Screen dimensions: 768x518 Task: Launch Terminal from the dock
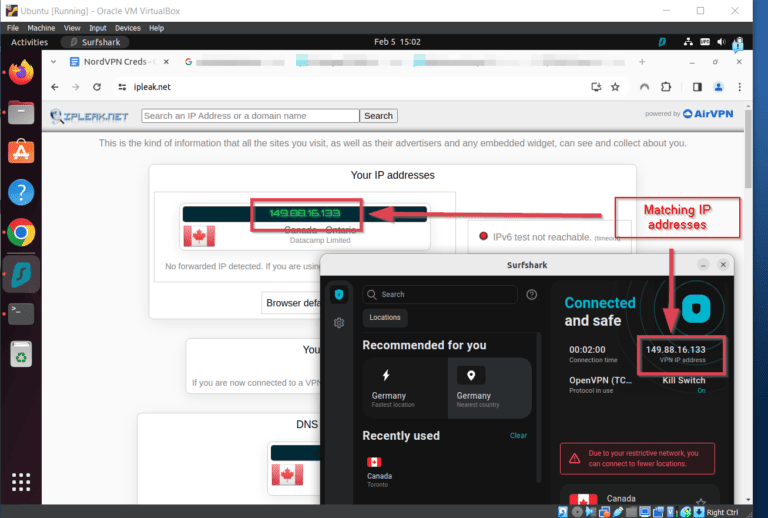(21, 313)
